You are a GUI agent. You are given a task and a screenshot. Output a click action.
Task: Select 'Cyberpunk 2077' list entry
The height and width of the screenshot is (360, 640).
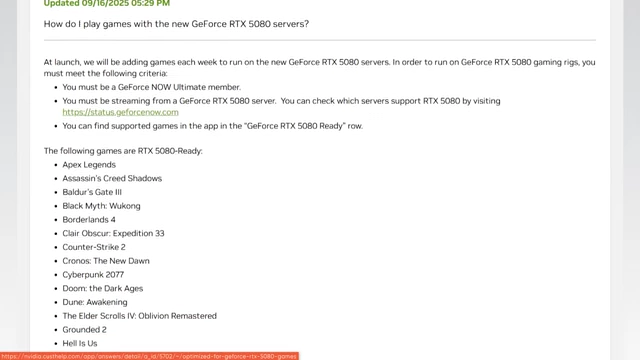click(x=93, y=275)
